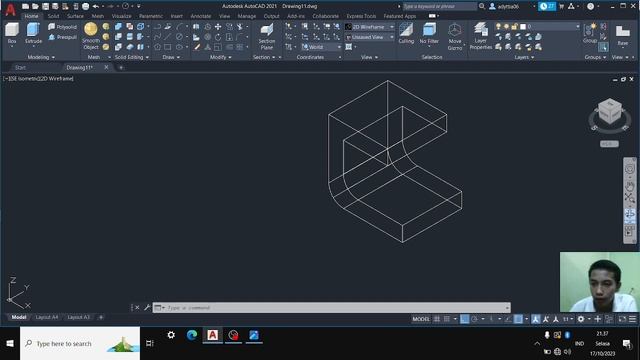Click the layer color white swatch
Screen dimensions: 640x360
(x=523, y=27)
